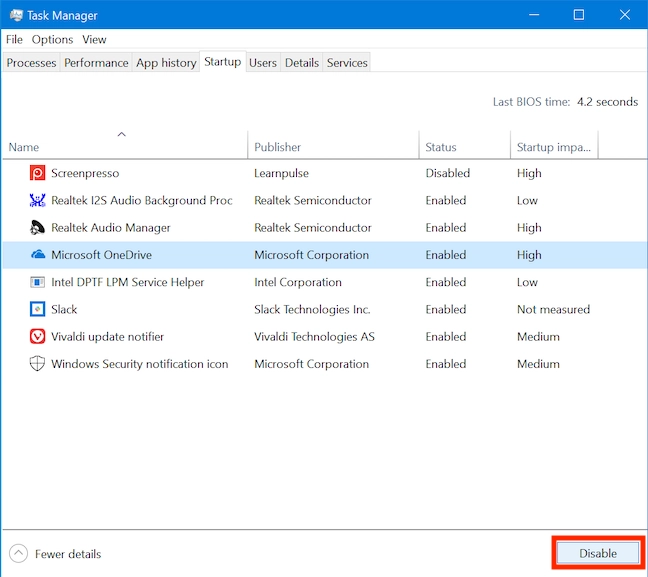
Task: Click the Realtek Audio Manager speaker icon
Action: (37, 227)
